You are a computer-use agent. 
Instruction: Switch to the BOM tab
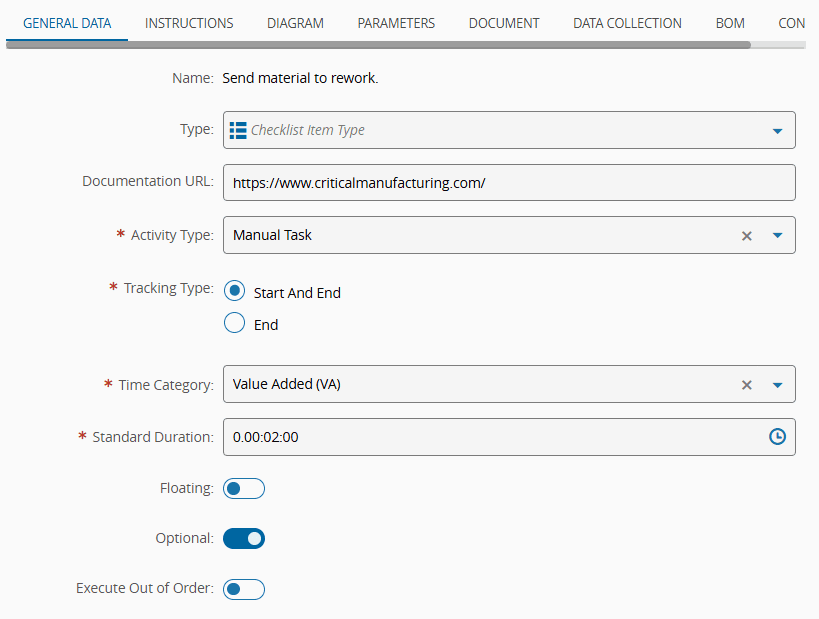tap(729, 22)
